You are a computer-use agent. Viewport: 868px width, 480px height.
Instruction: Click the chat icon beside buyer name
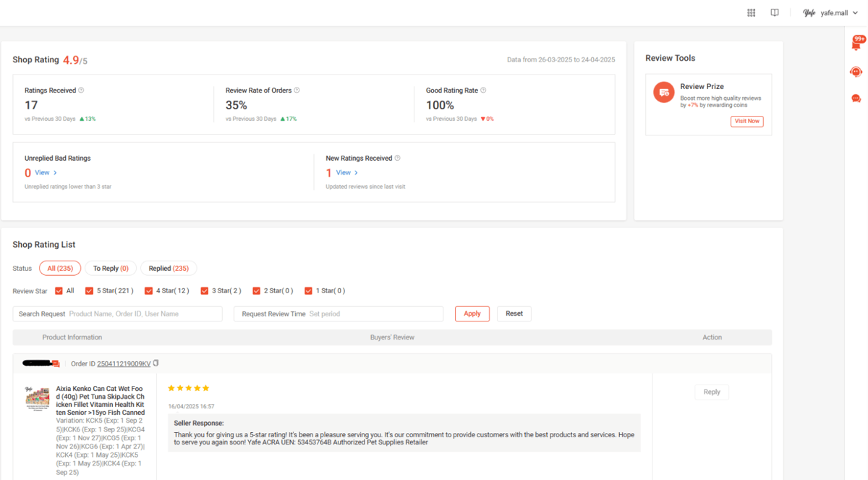(x=56, y=363)
